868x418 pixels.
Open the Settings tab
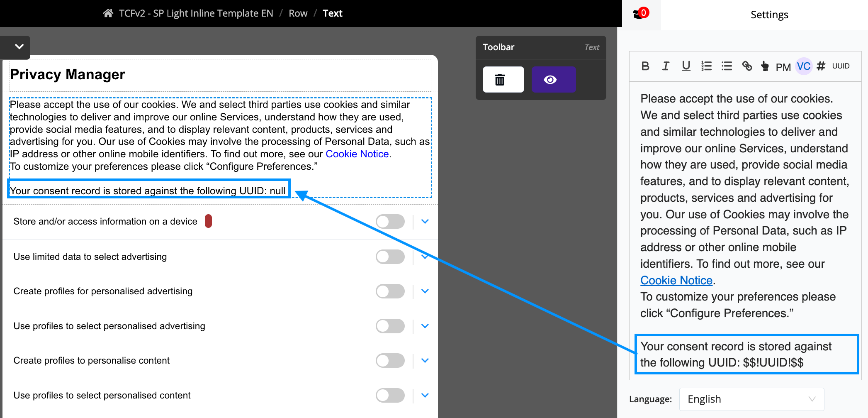tap(769, 15)
